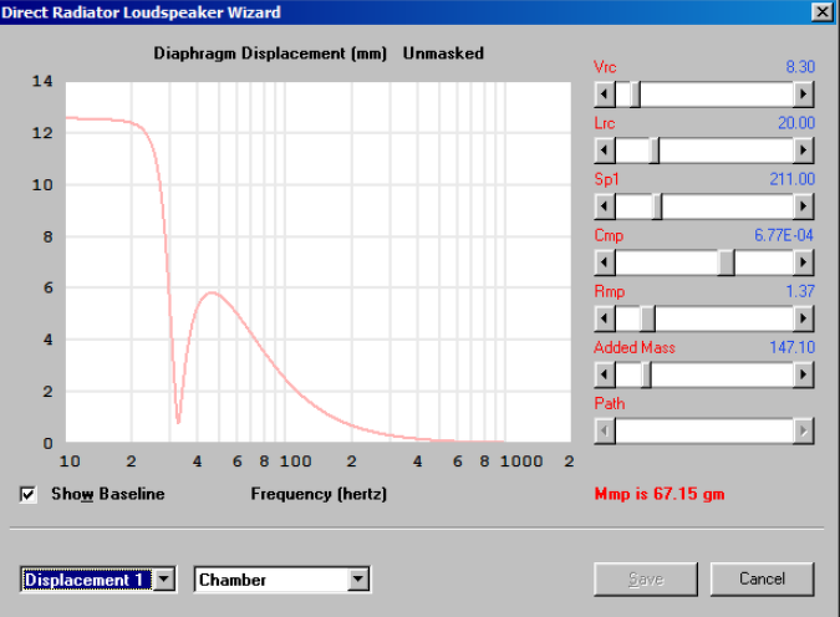Screen dimensions: 840x617
Task: Uncheck the Show Baseline checkbox
Action: tap(28, 494)
